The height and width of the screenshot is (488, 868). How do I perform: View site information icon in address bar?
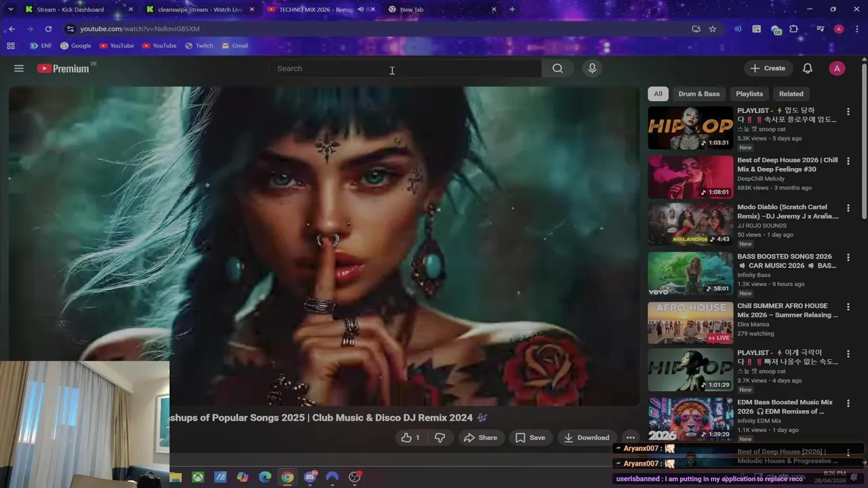tap(70, 29)
